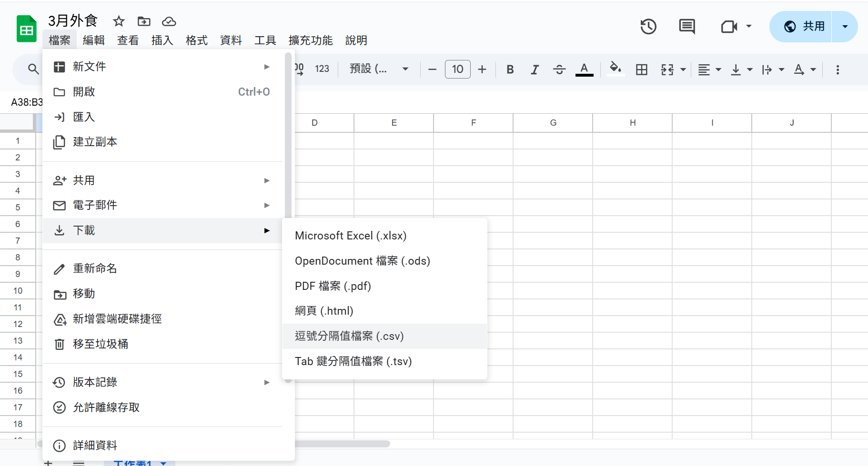Open the 檔案 menu

60,40
